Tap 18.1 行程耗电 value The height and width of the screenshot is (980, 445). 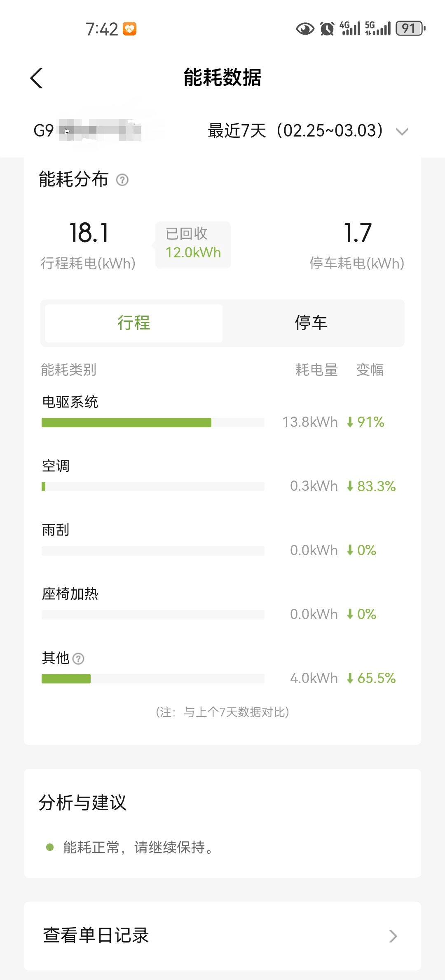89,233
